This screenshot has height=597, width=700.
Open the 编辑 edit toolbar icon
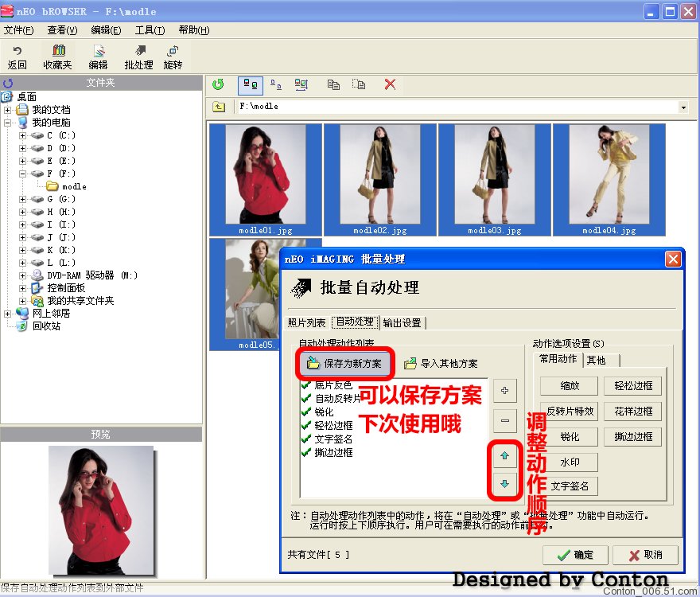[98, 57]
